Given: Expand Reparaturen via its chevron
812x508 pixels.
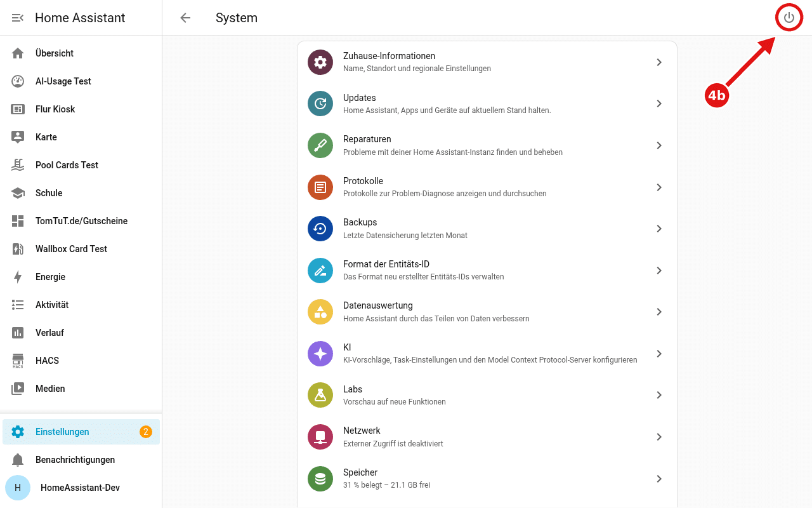Looking at the screenshot, I should pos(659,145).
